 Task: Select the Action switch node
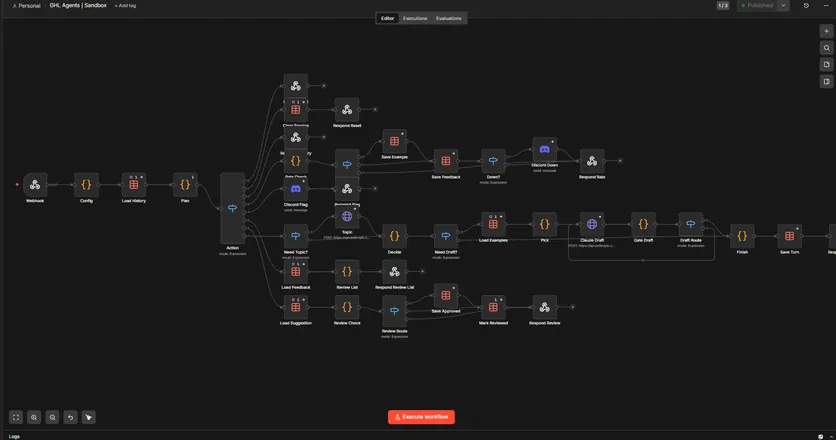pos(232,208)
